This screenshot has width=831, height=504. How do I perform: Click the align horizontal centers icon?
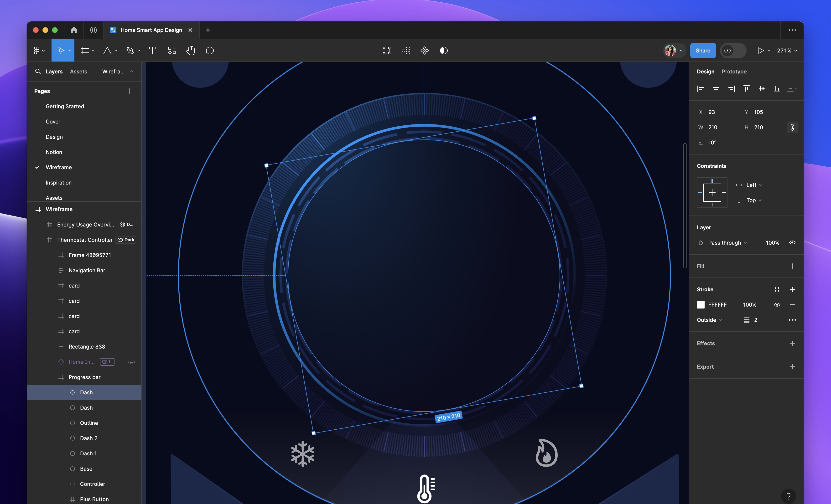point(716,88)
